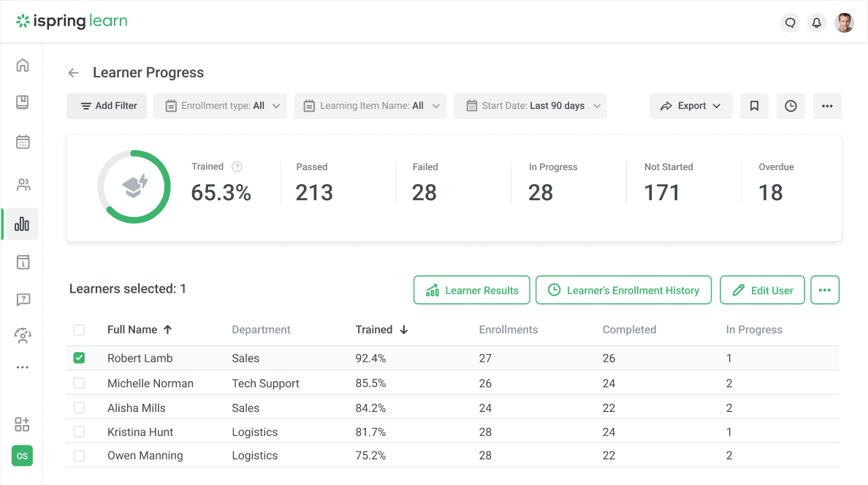Open the Users section from sidebar
This screenshot has height=485, width=868.
pos(22,184)
